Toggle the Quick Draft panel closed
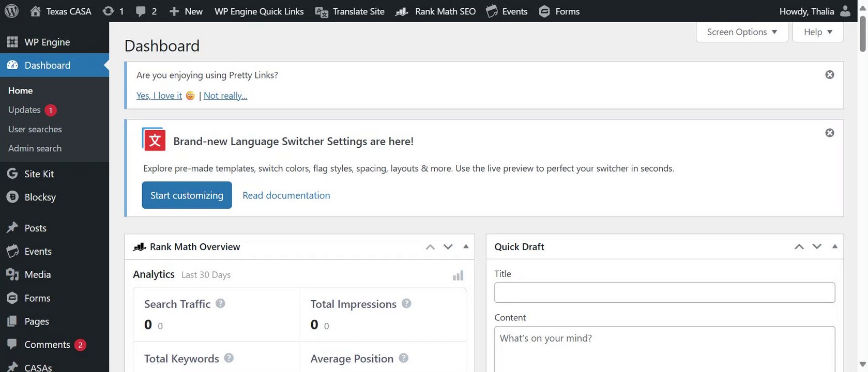The image size is (868, 372). (834, 246)
